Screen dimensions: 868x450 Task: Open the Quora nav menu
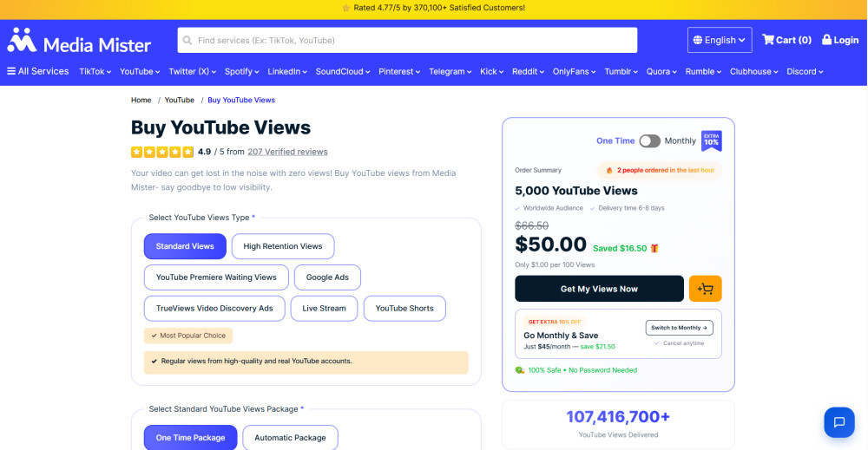coord(661,71)
